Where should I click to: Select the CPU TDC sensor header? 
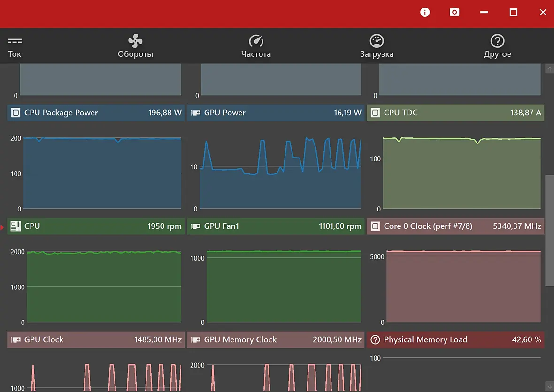455,113
